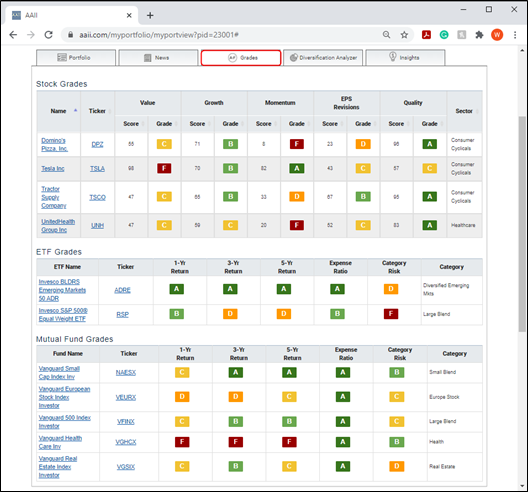Click the Grammarly extension icon
528x492 pixels.
point(444,34)
